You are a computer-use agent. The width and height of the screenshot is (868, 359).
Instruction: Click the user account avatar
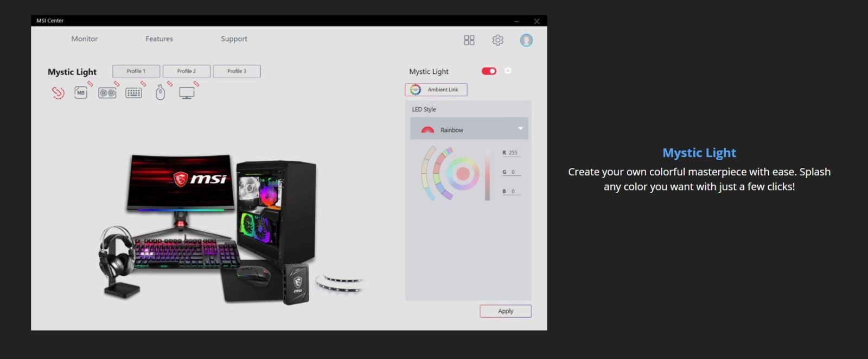pos(526,40)
